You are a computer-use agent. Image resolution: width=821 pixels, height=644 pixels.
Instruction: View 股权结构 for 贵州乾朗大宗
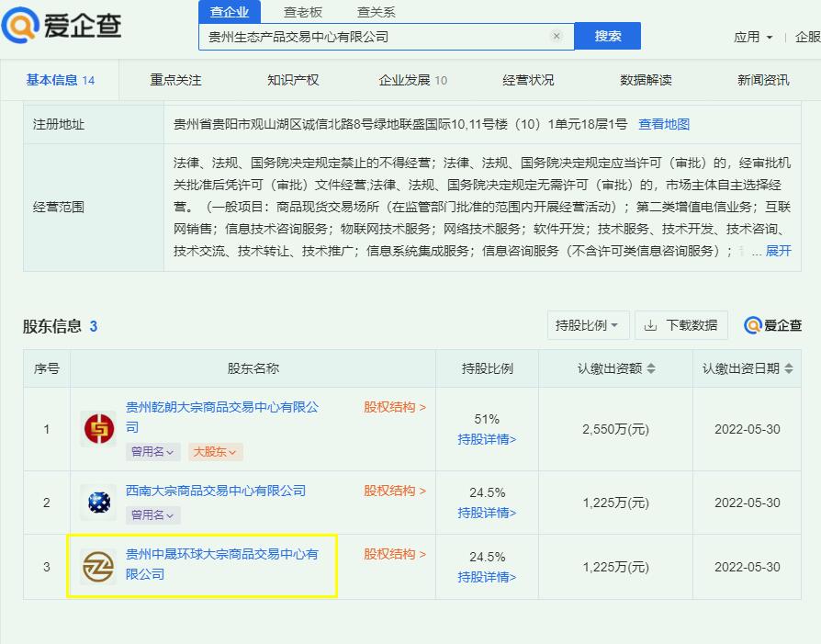point(395,407)
